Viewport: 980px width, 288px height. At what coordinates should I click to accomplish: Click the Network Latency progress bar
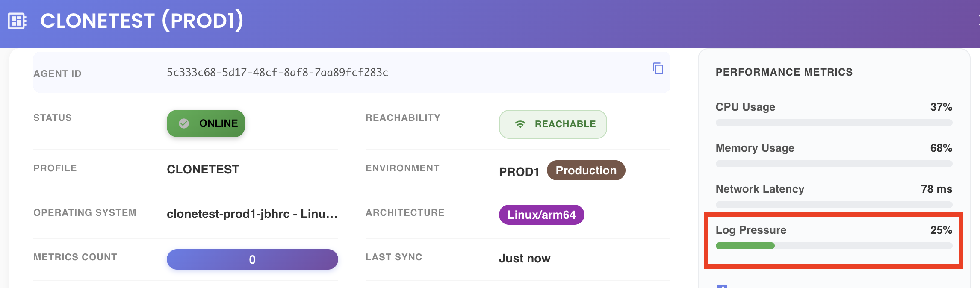[834, 205]
